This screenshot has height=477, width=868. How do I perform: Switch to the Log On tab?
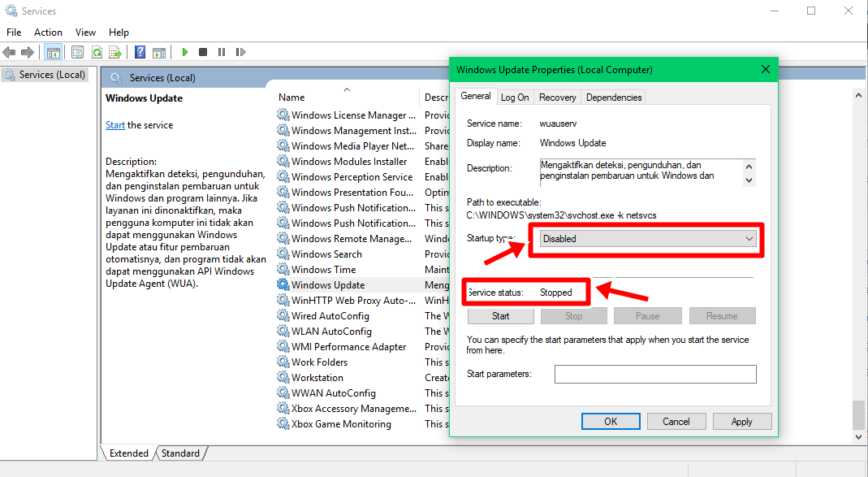coord(515,97)
